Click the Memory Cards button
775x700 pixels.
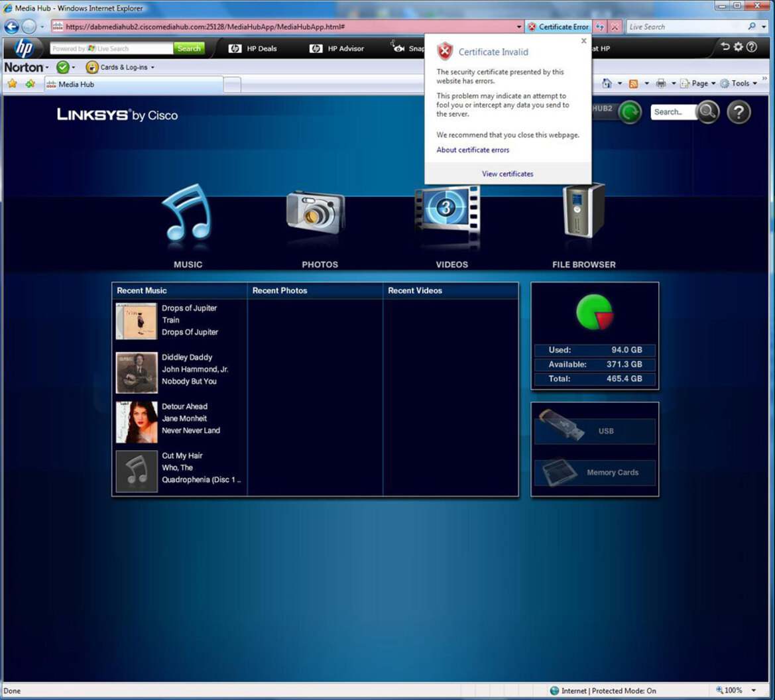(595, 473)
